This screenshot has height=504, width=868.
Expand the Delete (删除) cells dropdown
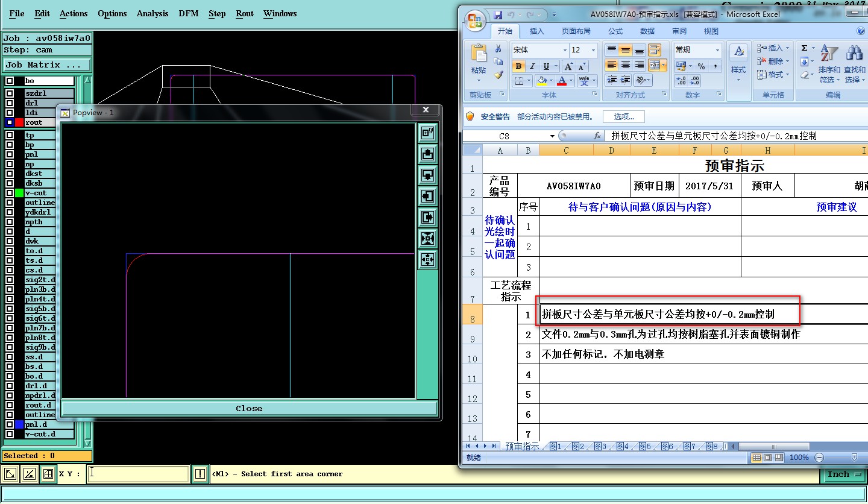tap(788, 61)
